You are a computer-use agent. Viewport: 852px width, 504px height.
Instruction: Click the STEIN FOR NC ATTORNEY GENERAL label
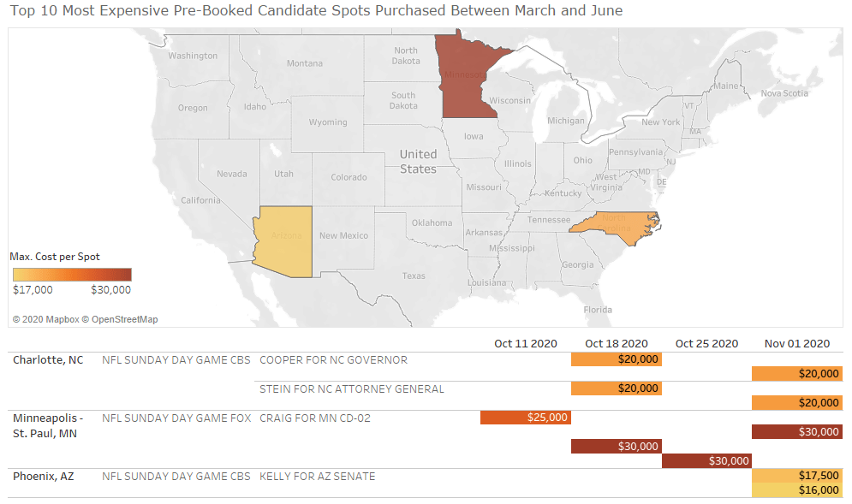(351, 389)
